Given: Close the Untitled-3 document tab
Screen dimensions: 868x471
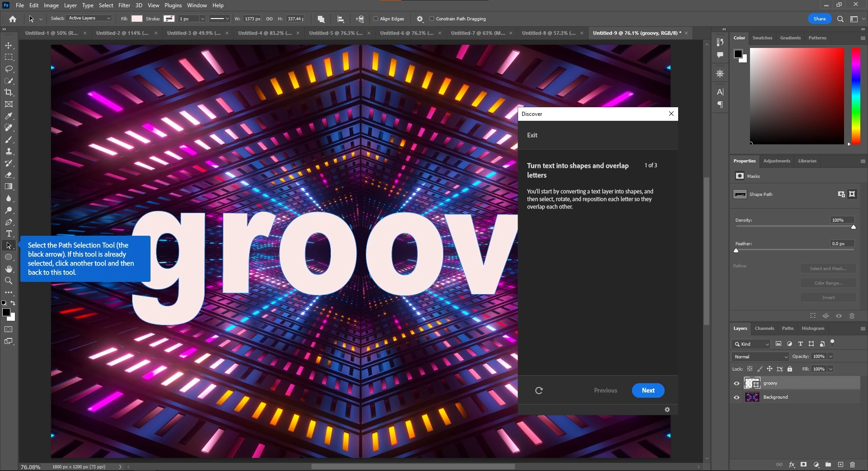Looking at the screenshot, I should click(x=227, y=33).
